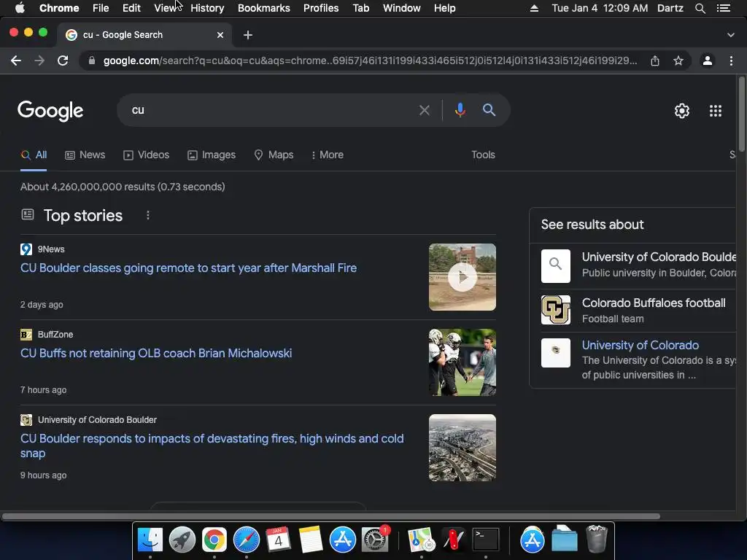Open 'CU Boulder responds to impacts' story
Viewport: 747px width, 560px height.
[x=212, y=446]
